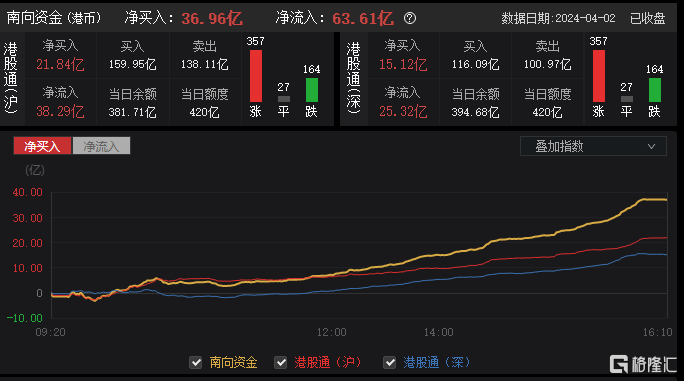Click the red 涨 bar in 港股通(深) panel
This screenshot has width=684, height=381.
[x=598, y=76]
